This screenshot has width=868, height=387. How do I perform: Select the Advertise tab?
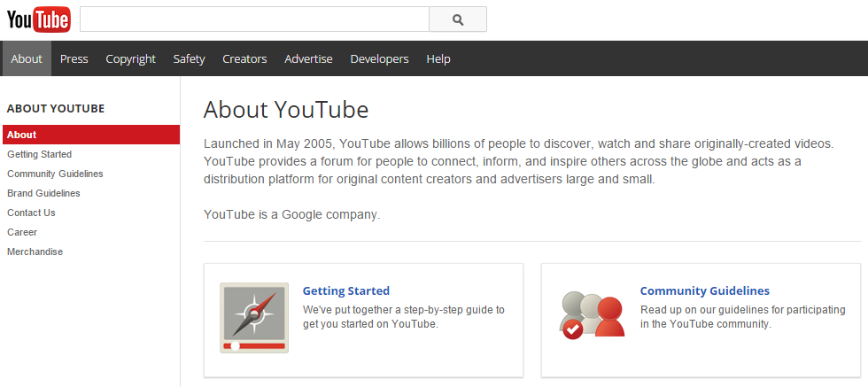point(308,58)
